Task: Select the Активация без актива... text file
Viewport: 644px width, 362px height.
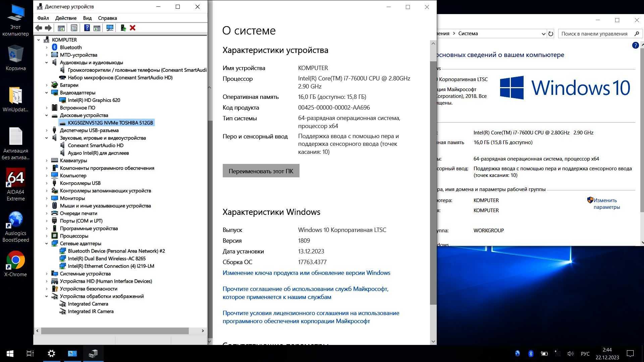Action: point(15,143)
